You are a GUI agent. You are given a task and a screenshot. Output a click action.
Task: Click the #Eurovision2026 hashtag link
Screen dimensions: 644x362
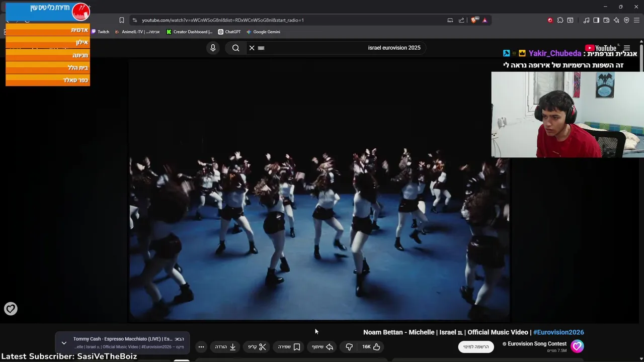tap(558, 332)
